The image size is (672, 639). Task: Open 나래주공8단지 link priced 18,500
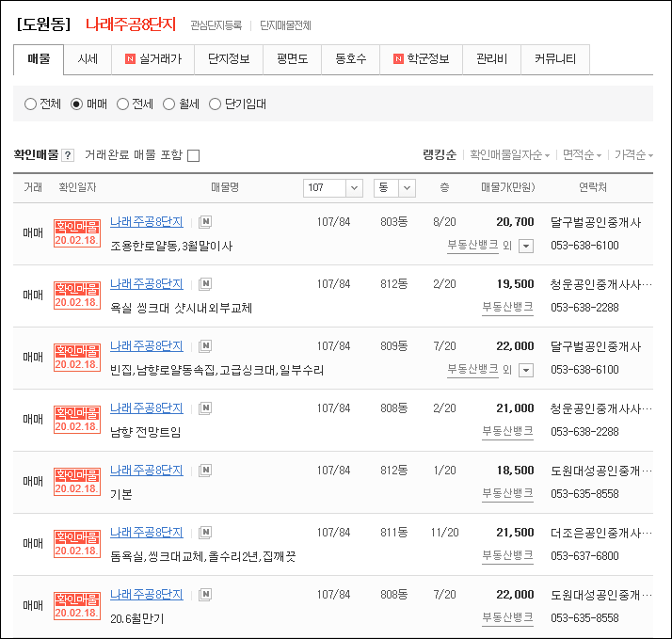147,471
